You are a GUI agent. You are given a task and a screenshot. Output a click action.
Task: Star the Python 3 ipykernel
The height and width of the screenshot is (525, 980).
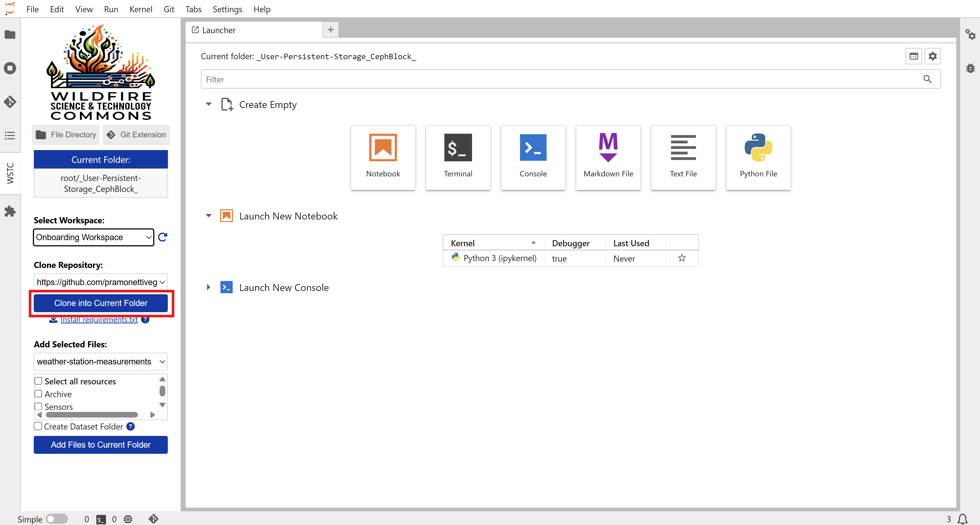[x=682, y=258]
